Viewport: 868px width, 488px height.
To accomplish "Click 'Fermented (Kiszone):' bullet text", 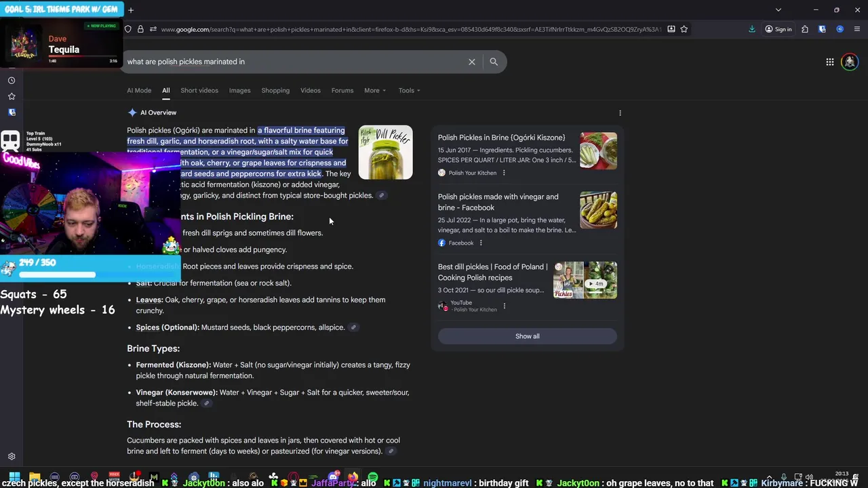I will pos(174,365).
